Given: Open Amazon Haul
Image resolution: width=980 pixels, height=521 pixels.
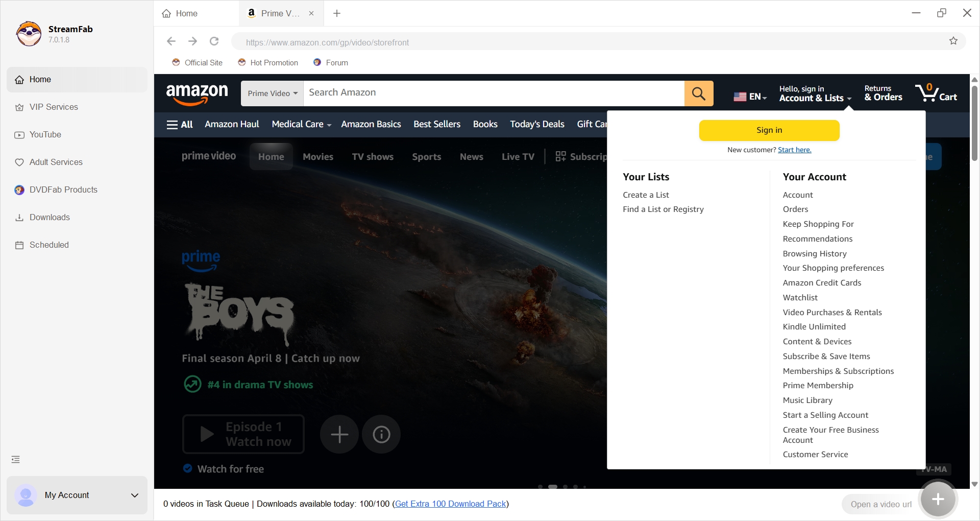Looking at the screenshot, I should (232, 124).
